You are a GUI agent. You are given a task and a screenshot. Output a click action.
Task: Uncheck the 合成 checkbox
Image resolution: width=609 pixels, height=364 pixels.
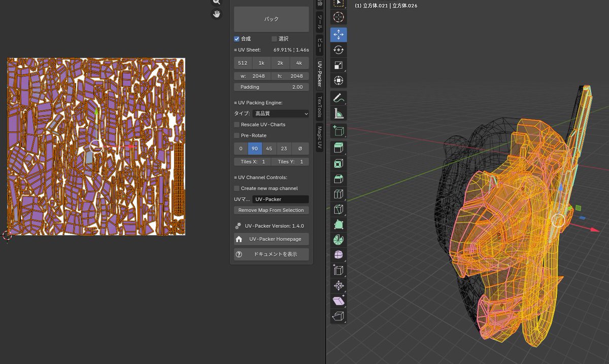(x=236, y=39)
